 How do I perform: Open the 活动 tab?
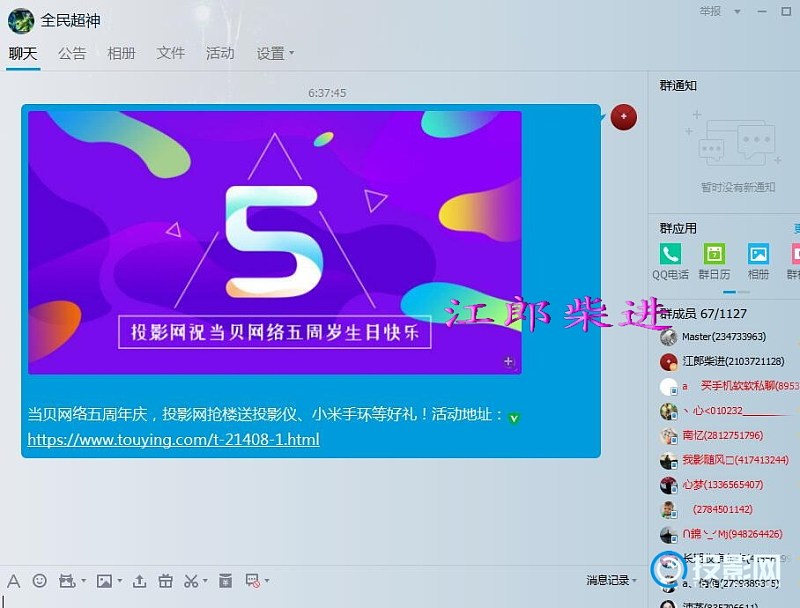click(220, 54)
